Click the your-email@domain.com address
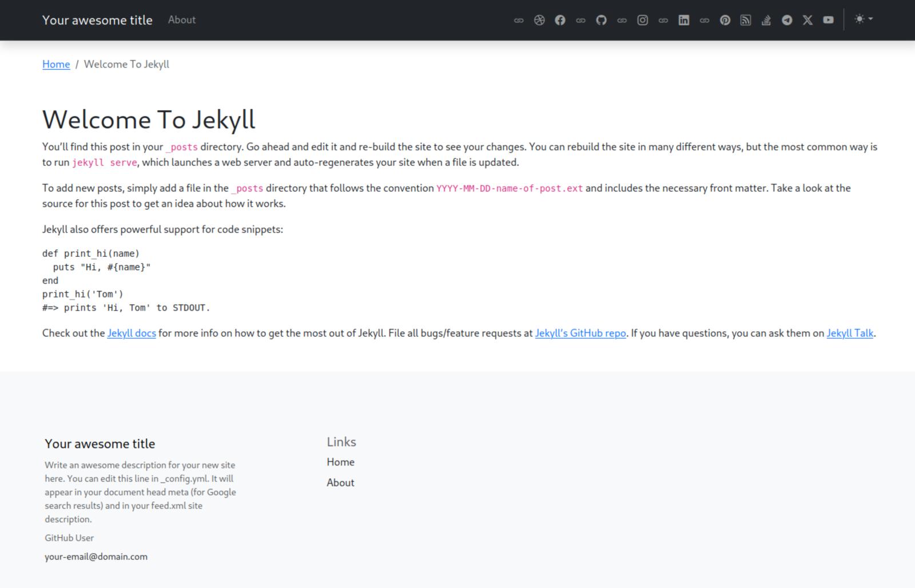This screenshot has width=915, height=588. pos(96,556)
